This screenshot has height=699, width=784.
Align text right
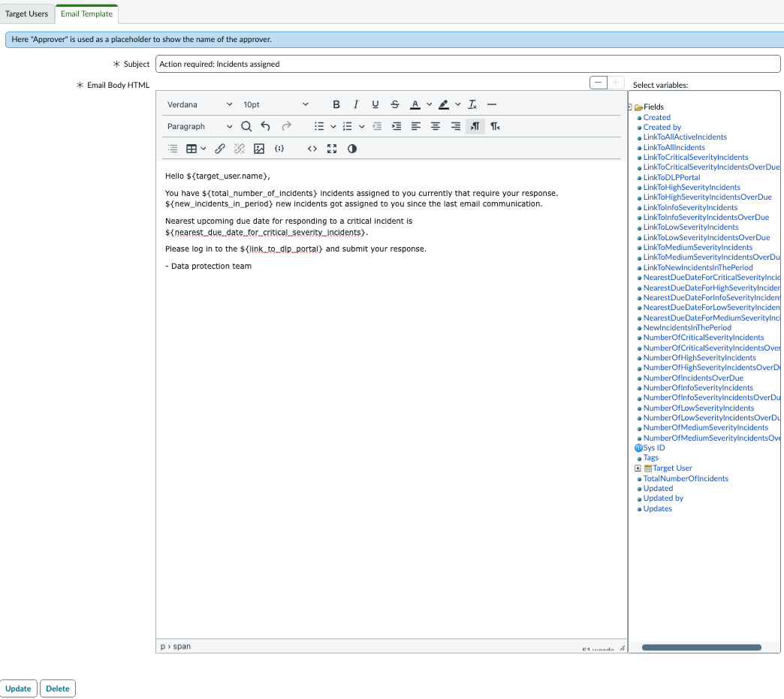[x=456, y=126]
